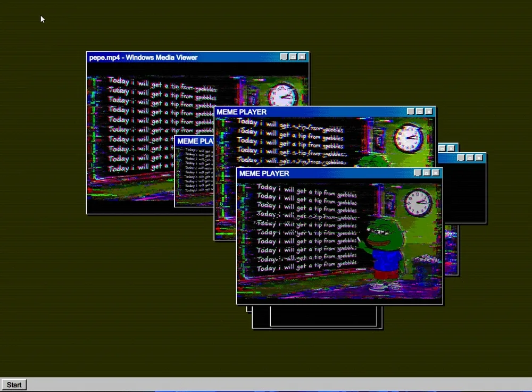The height and width of the screenshot is (392, 532).
Task: Minimize the pepe.mp4 Windows Media Viewer window
Action: (x=284, y=57)
